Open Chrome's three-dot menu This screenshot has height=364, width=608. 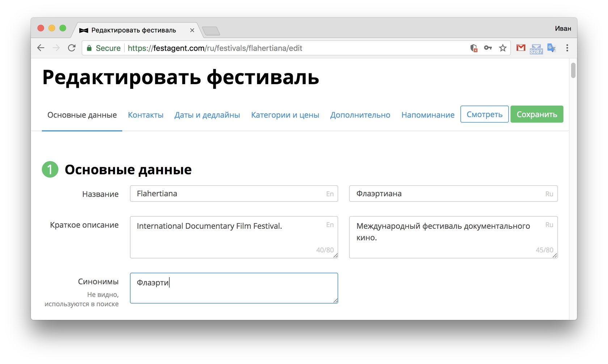[x=567, y=48]
